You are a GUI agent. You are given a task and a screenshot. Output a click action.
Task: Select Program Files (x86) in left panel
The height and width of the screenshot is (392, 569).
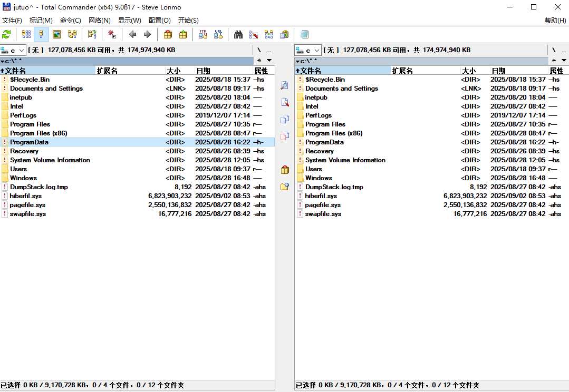[x=137, y=133]
